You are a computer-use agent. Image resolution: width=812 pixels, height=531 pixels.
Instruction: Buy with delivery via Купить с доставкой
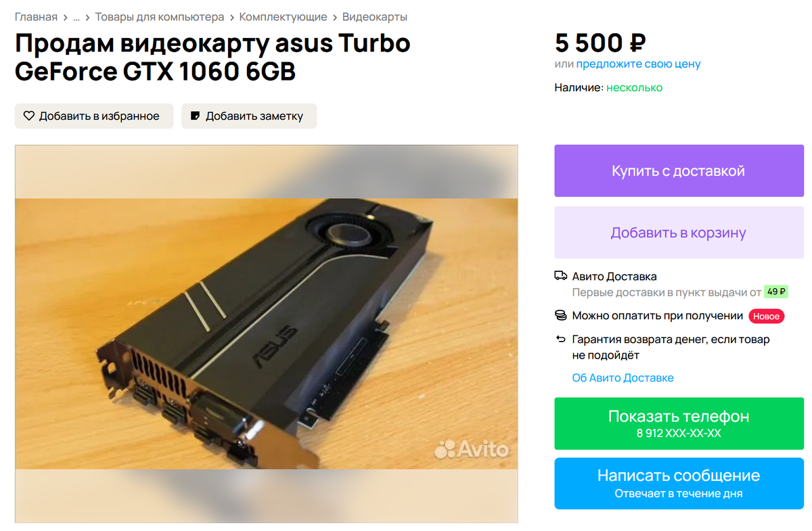point(679,170)
